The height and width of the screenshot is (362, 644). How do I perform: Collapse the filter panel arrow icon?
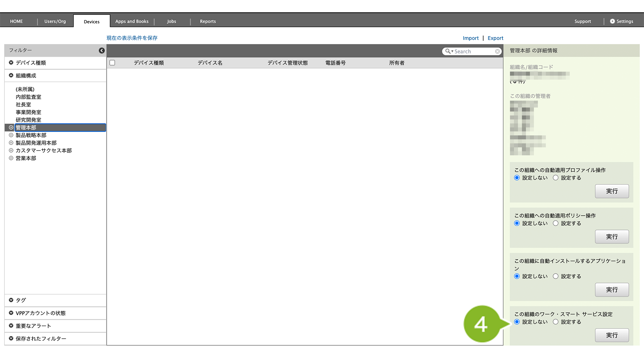[x=102, y=51]
